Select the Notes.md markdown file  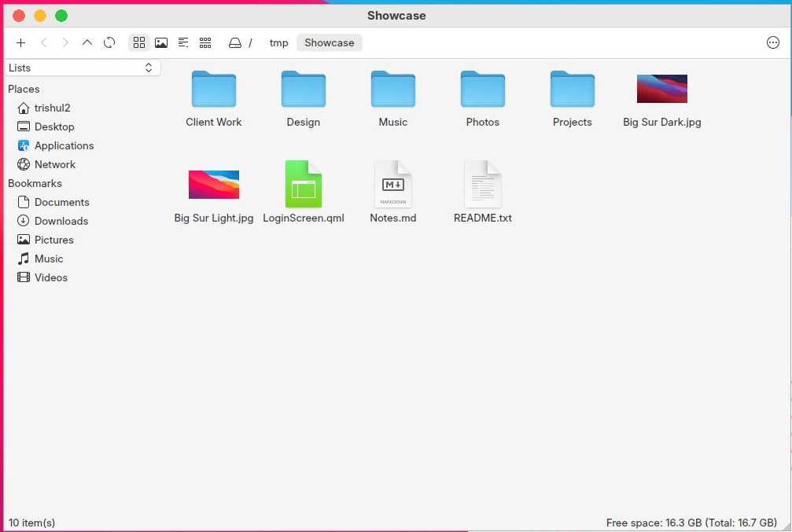pyautogui.click(x=393, y=193)
